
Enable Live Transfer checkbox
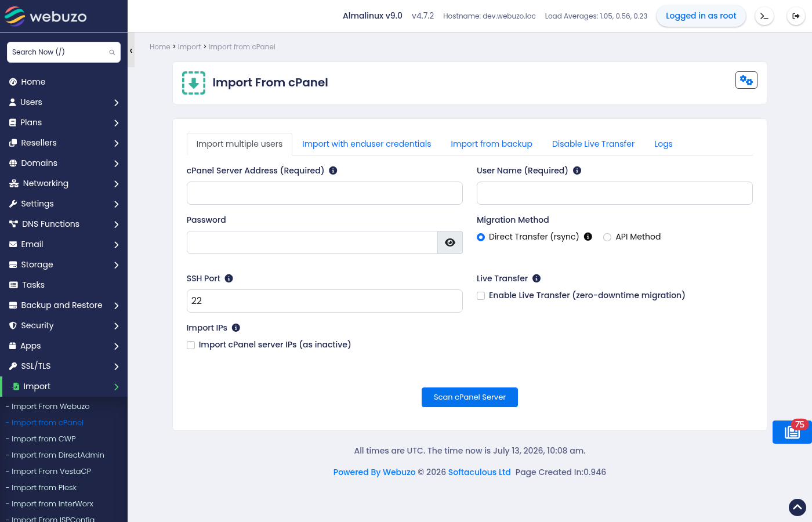(481, 296)
